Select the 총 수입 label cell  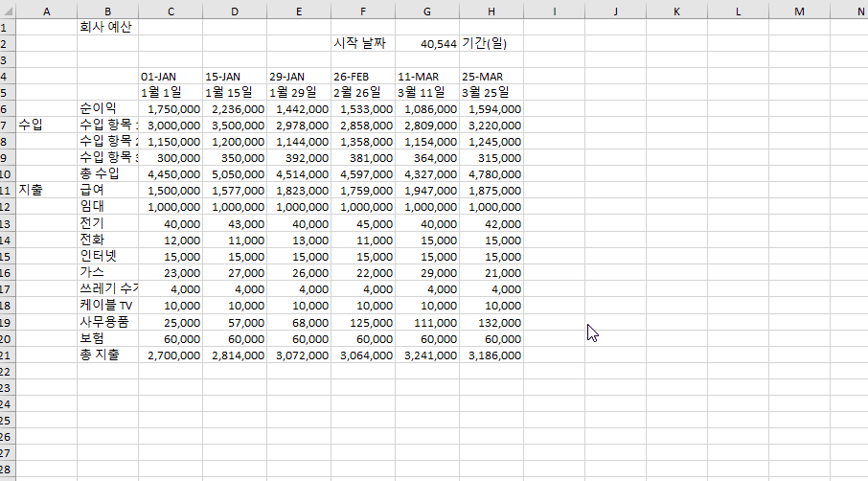[107, 174]
